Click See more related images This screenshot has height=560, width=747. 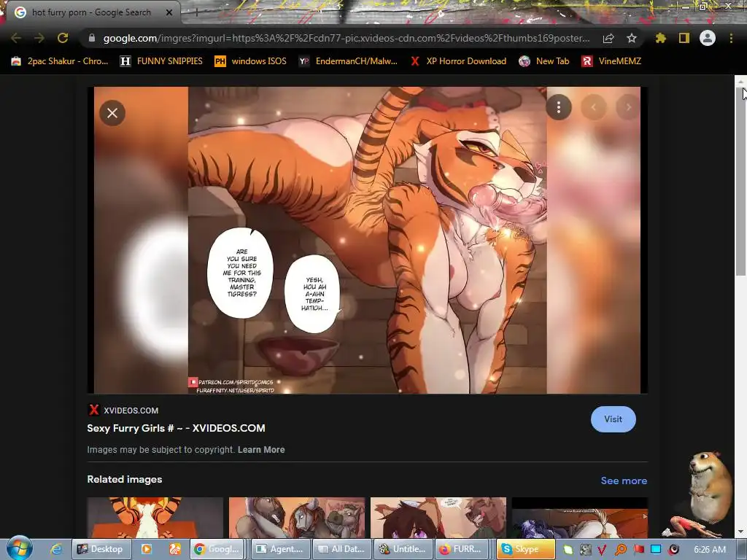(624, 481)
